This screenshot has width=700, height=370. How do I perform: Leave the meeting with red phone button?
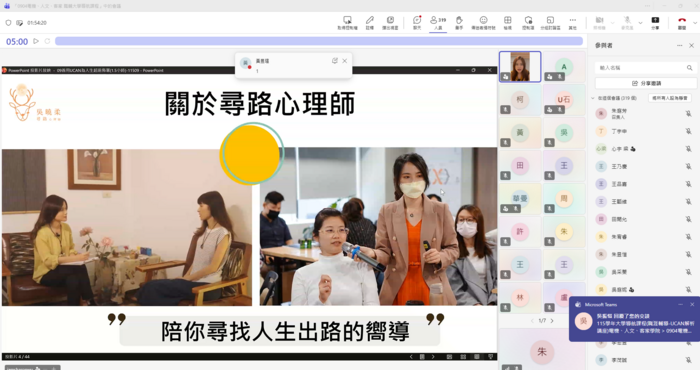coord(682,22)
